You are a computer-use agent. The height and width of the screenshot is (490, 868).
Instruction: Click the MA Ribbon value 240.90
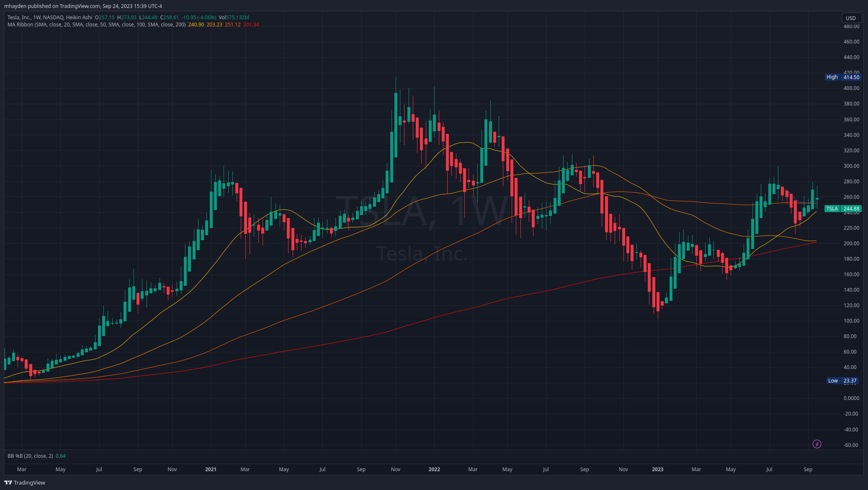(196, 25)
